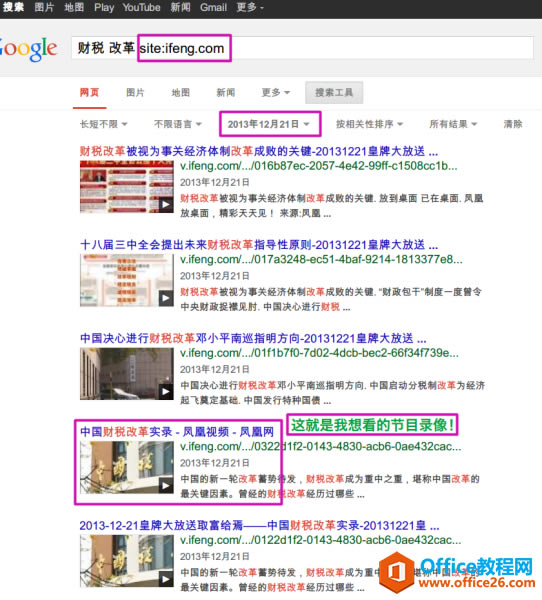542x600 pixels.
Task: Click URL v.ifeng.com/.../017a3248-ec51
Action: (x=321, y=260)
